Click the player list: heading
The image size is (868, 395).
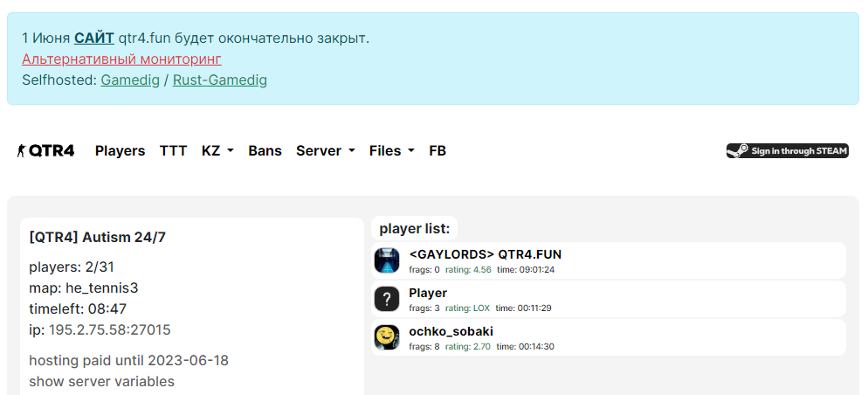tap(415, 229)
